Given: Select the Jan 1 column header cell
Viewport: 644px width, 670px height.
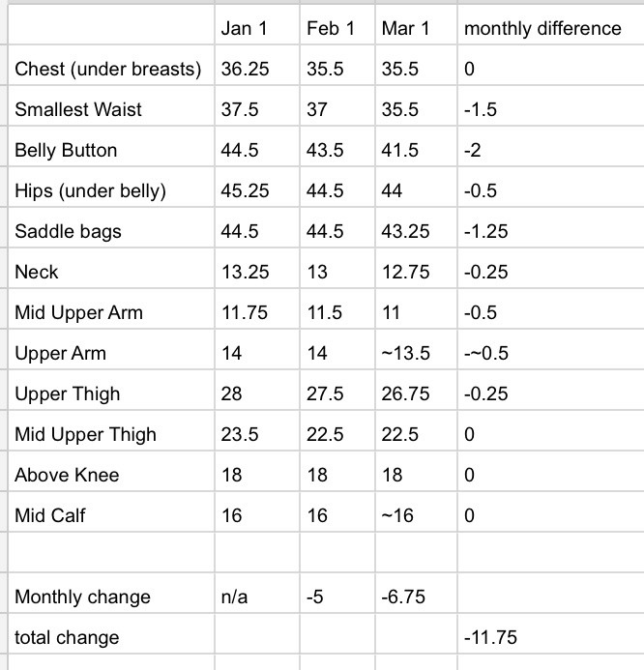Looking at the screenshot, I should (x=245, y=28).
